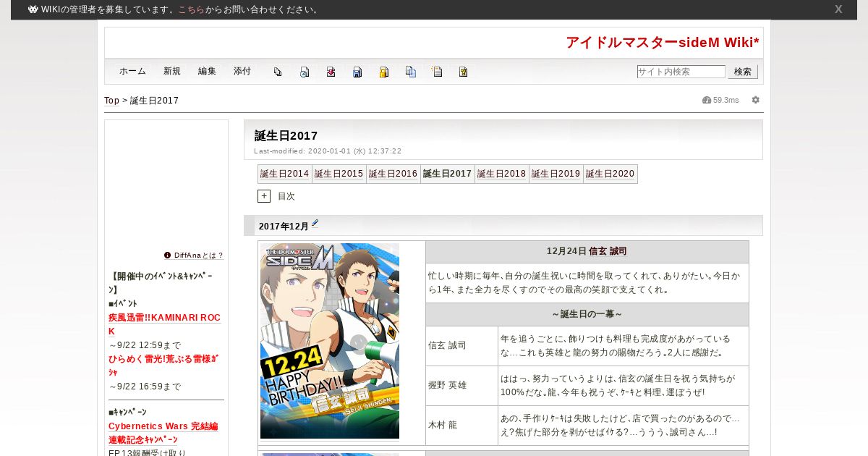Viewport: 868px width, 456px height.
Task: Click the サイト内検索 search field
Action: point(681,72)
